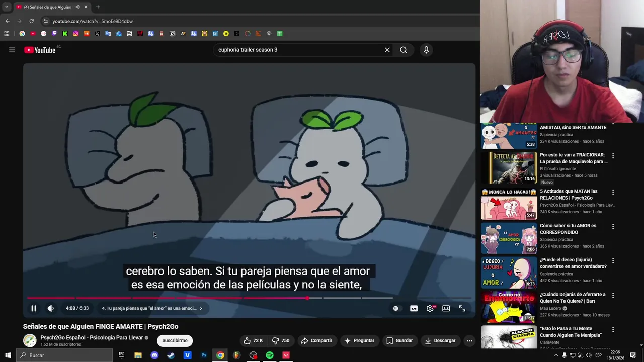644x362 pixels.
Task: Close the current browser tab
Action: pyautogui.click(x=86, y=7)
